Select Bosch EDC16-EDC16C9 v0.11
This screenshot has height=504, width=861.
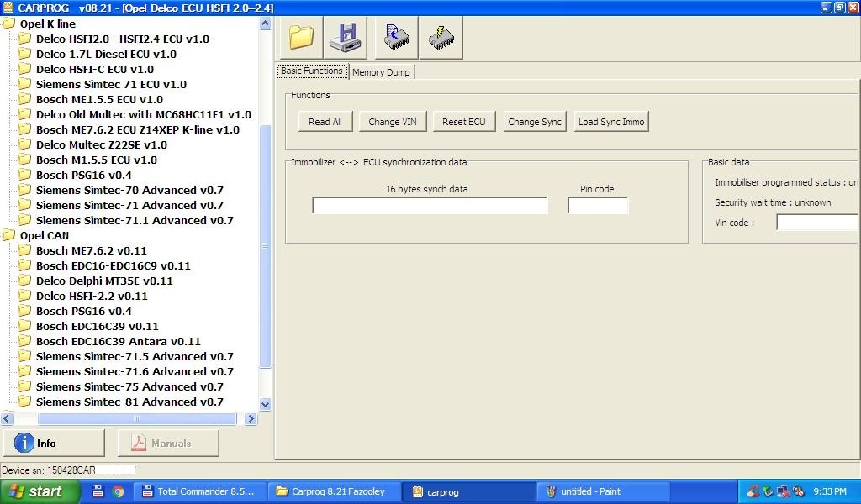(x=114, y=266)
